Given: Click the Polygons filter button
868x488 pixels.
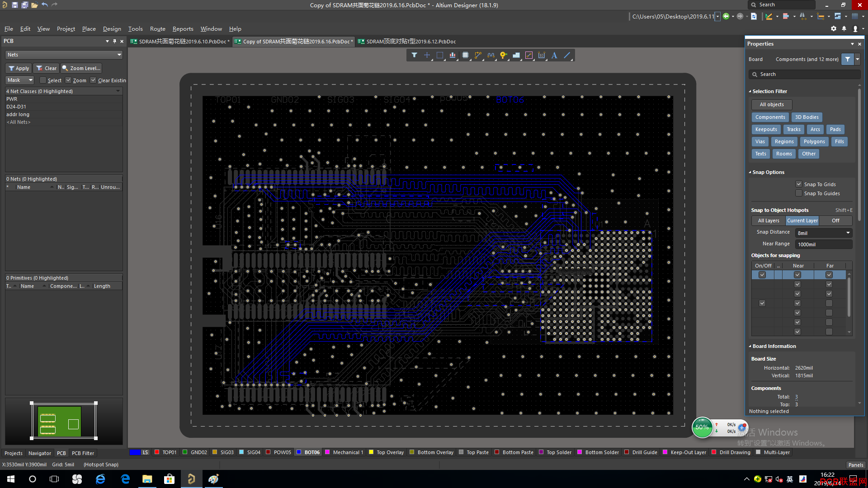Looking at the screenshot, I should tap(814, 141).
